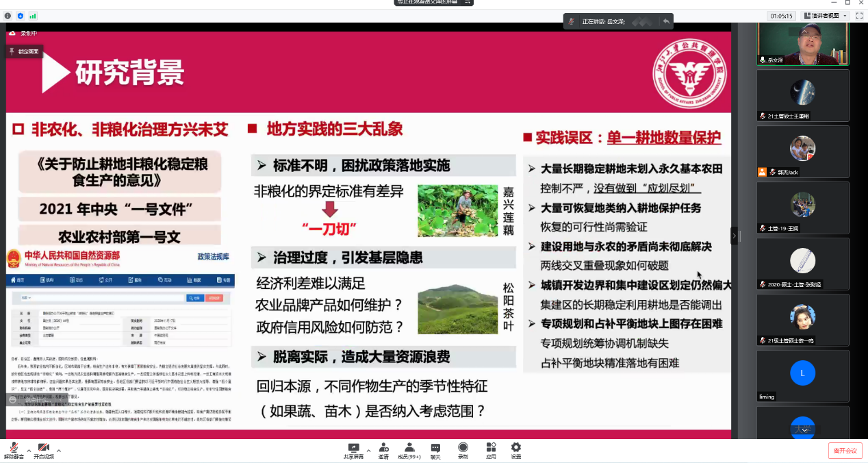Select 2020-硕士-土管 participant tile
868x463 pixels.
[x=803, y=264]
